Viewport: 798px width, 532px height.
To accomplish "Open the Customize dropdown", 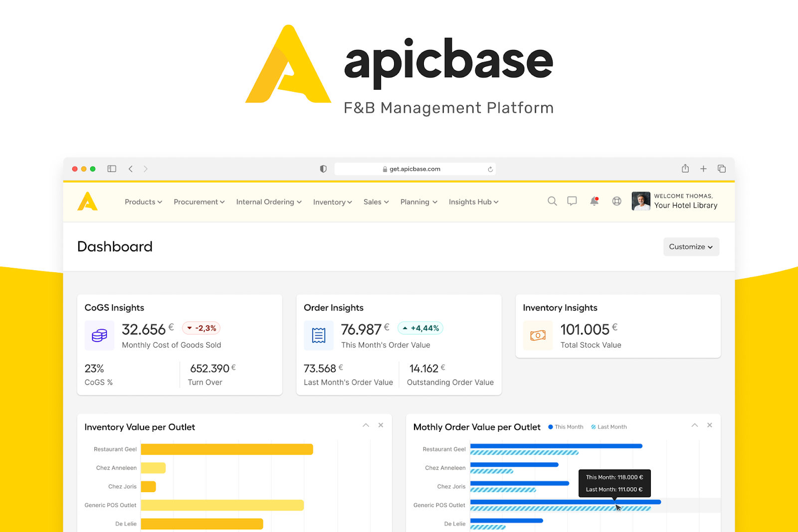I will coord(691,247).
